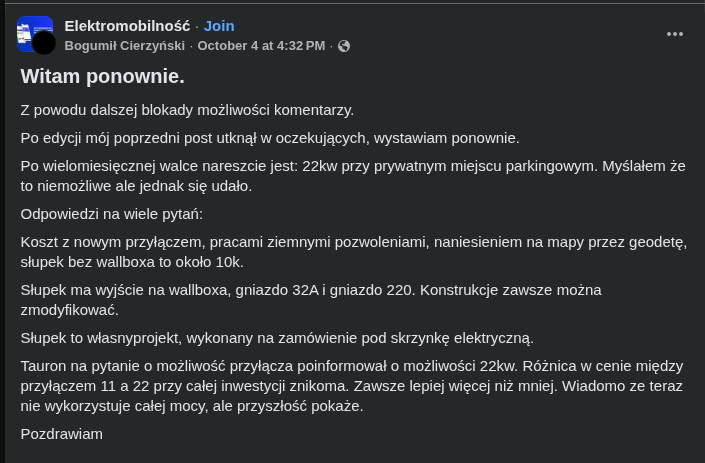The height and width of the screenshot is (463, 705).
Task: Click the globe public audience icon
Action: pos(344,46)
